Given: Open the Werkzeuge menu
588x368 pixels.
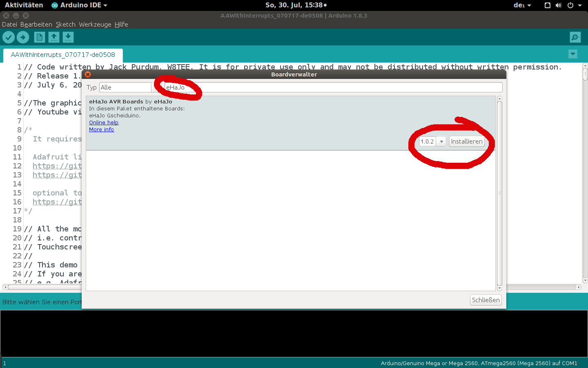Looking at the screenshot, I should tap(95, 25).
